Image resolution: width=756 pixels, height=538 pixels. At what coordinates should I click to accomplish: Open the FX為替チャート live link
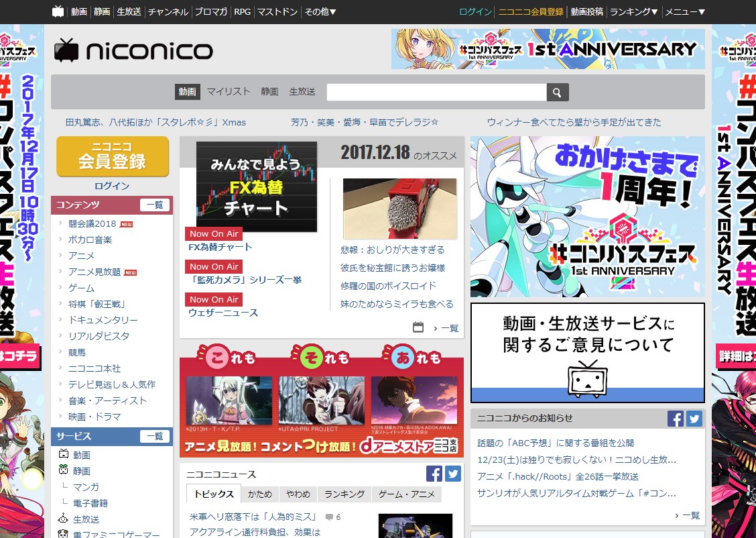pyautogui.click(x=220, y=247)
